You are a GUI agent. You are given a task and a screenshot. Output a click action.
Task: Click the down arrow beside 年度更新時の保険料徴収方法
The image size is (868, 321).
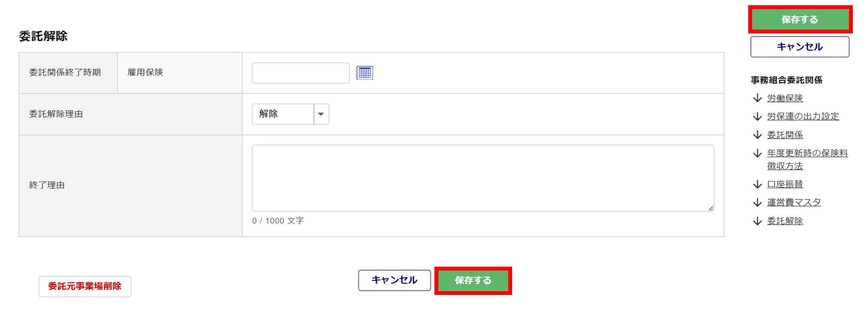[x=757, y=153]
